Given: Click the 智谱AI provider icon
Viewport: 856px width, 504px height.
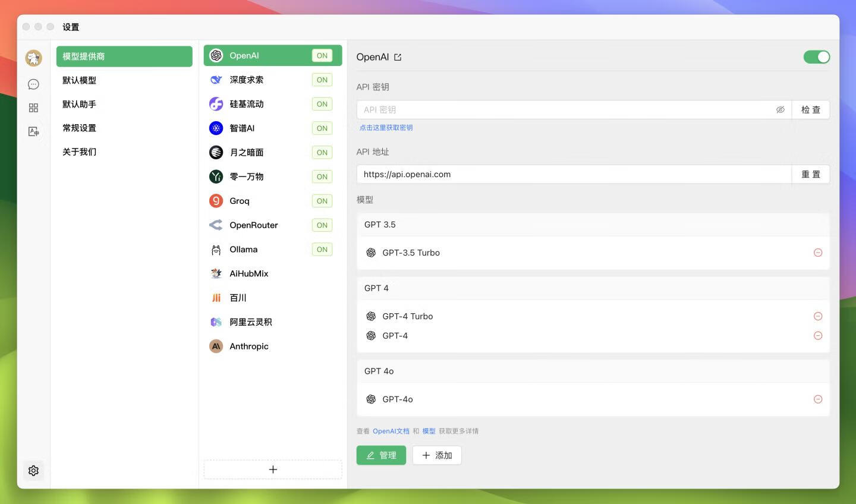Looking at the screenshot, I should (216, 128).
